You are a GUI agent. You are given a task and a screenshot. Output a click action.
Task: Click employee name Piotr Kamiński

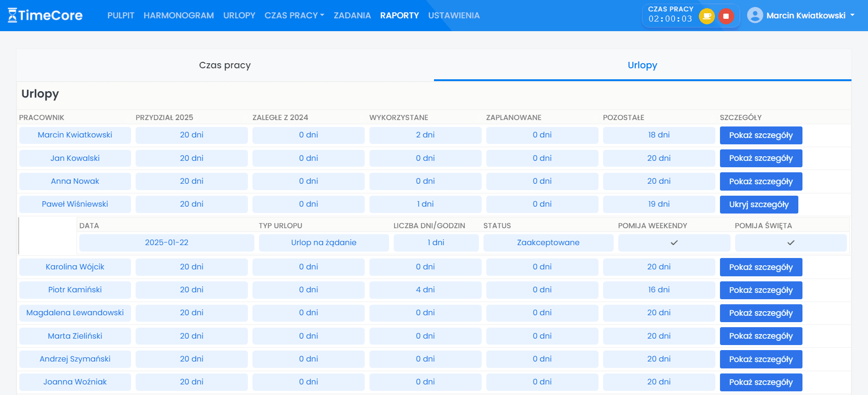tap(75, 290)
